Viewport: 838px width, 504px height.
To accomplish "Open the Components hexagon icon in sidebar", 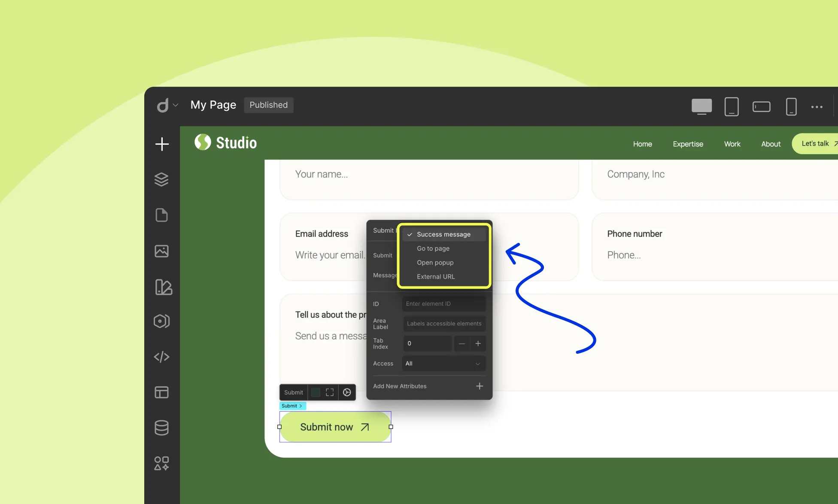I will click(x=161, y=321).
